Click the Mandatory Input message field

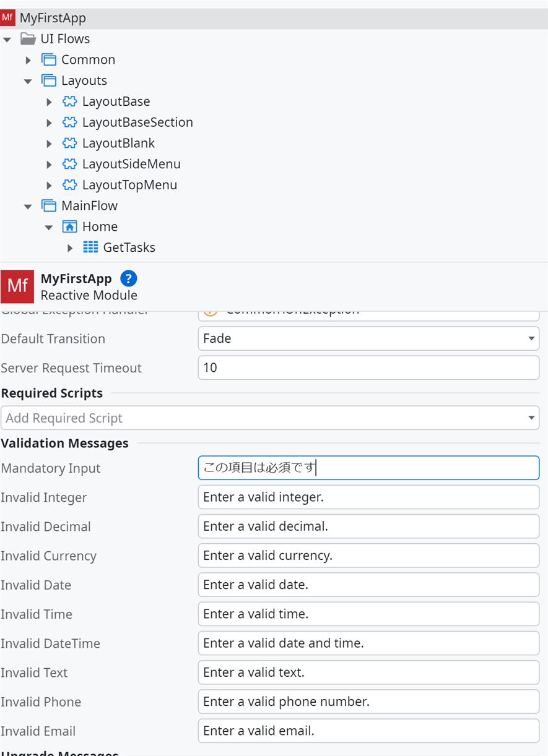368,468
